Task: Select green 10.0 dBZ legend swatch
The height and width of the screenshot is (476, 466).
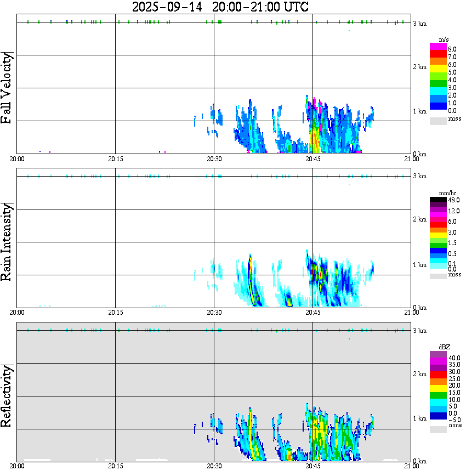Action: click(438, 395)
